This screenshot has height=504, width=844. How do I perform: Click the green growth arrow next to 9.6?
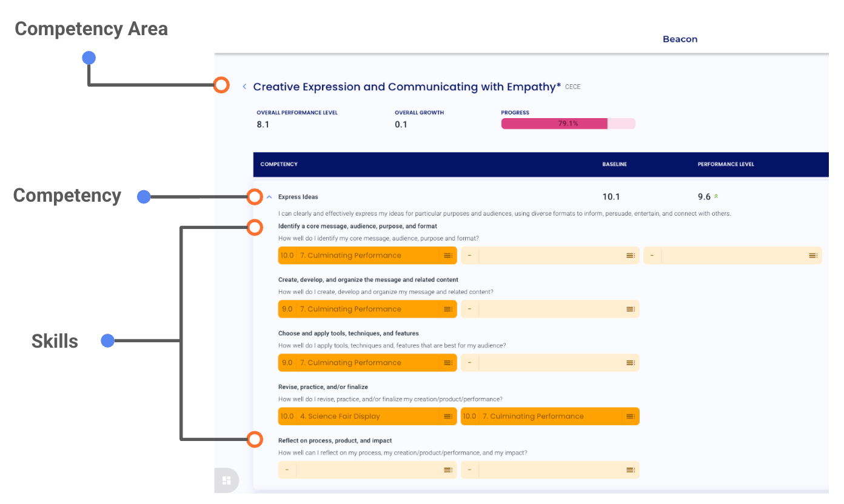coord(716,197)
